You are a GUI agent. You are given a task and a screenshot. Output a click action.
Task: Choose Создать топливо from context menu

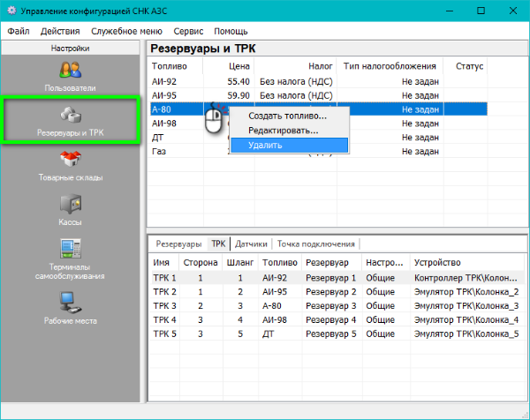[x=287, y=116]
